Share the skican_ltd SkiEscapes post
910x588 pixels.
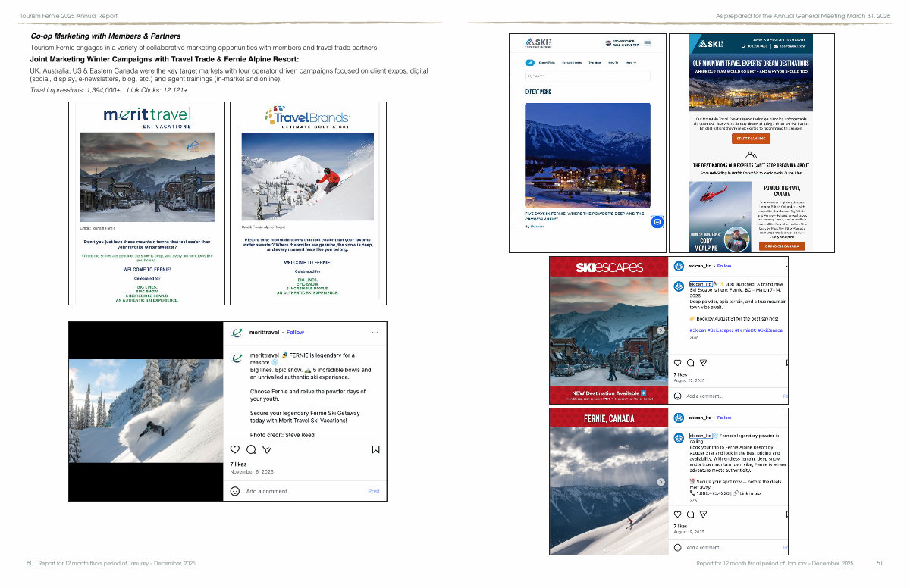[703, 363]
